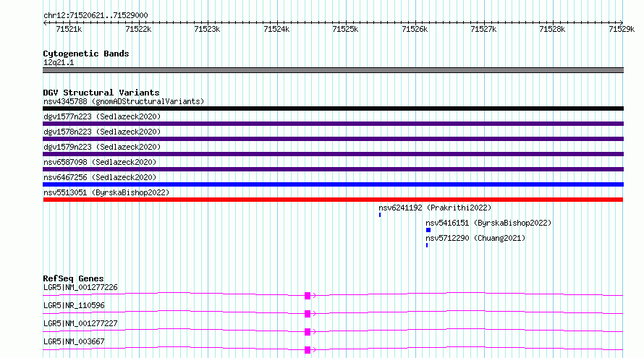
Task: Click the blue nsv6467256 Sedlazeck2020 bar
Action: 333,184
